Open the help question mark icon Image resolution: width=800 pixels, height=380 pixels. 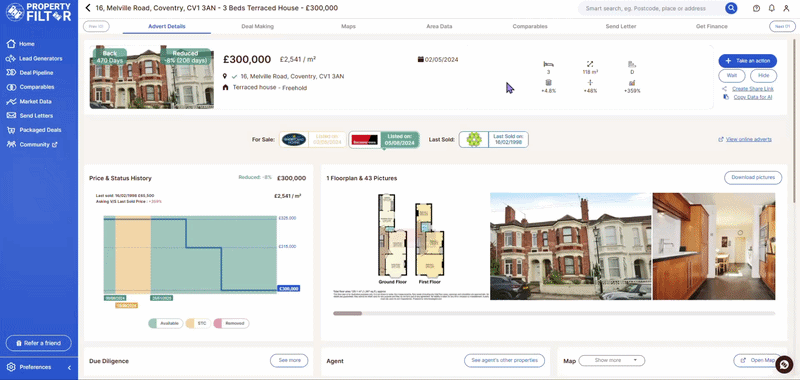(756, 8)
